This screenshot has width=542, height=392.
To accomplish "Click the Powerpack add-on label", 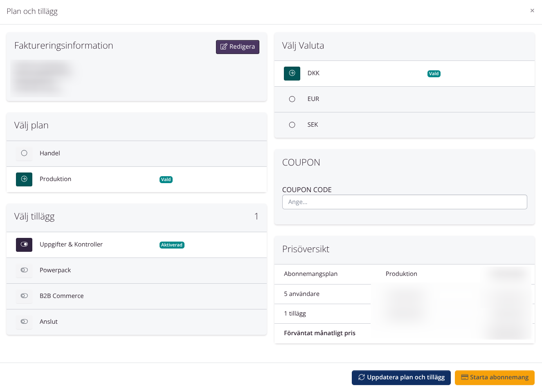I will (x=55, y=270).
